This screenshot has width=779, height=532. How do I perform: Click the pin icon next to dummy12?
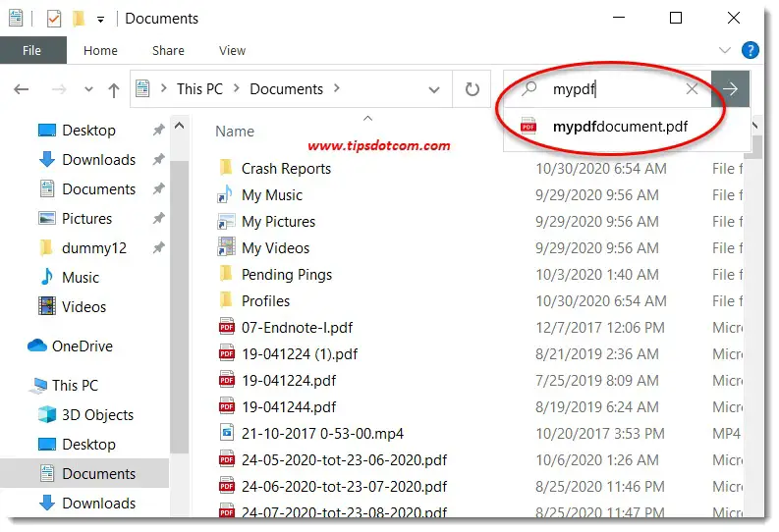158,248
